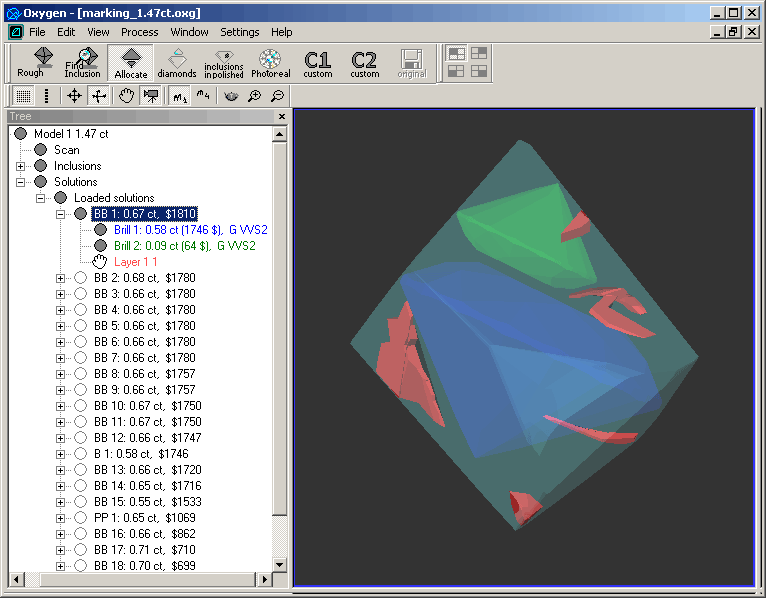The height and width of the screenshot is (598, 766).
Task: Open the C2 custom mode
Action: (x=365, y=63)
